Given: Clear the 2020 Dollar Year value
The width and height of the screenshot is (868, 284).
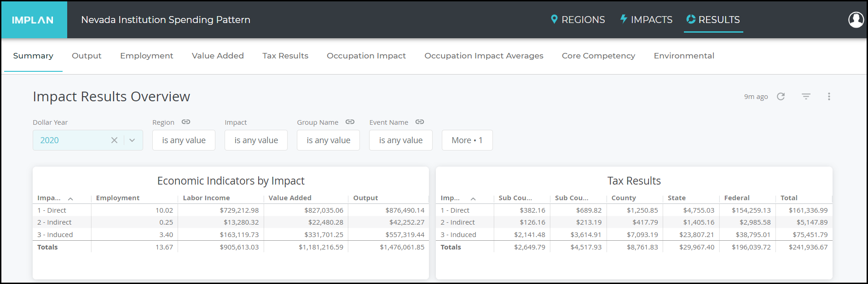Looking at the screenshot, I should click(114, 140).
